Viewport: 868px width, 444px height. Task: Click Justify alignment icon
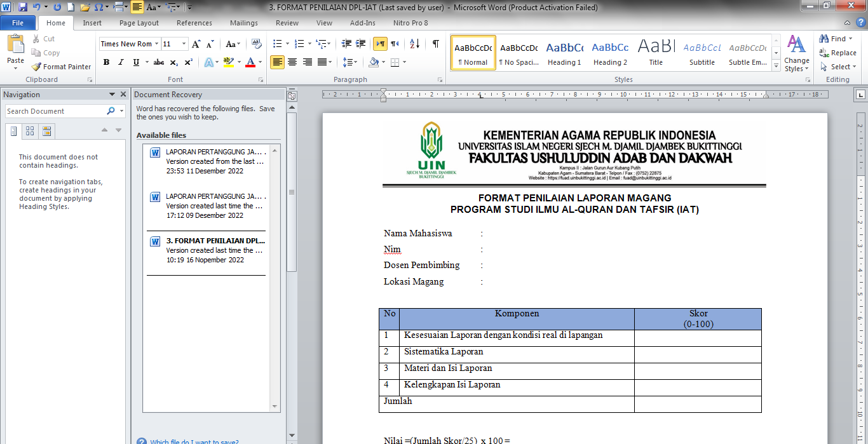click(323, 62)
